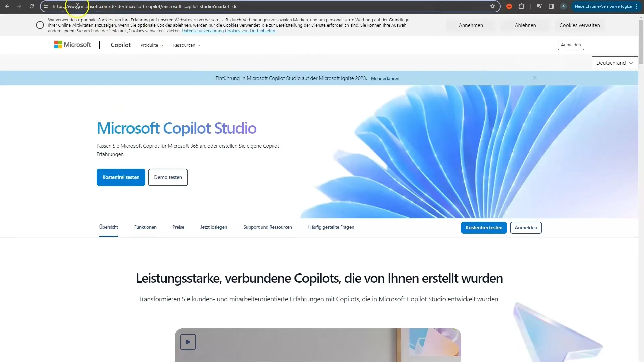Click the Microsoft Copilot Studio heading
This screenshot has width=644, height=362.
pyautogui.click(x=176, y=128)
